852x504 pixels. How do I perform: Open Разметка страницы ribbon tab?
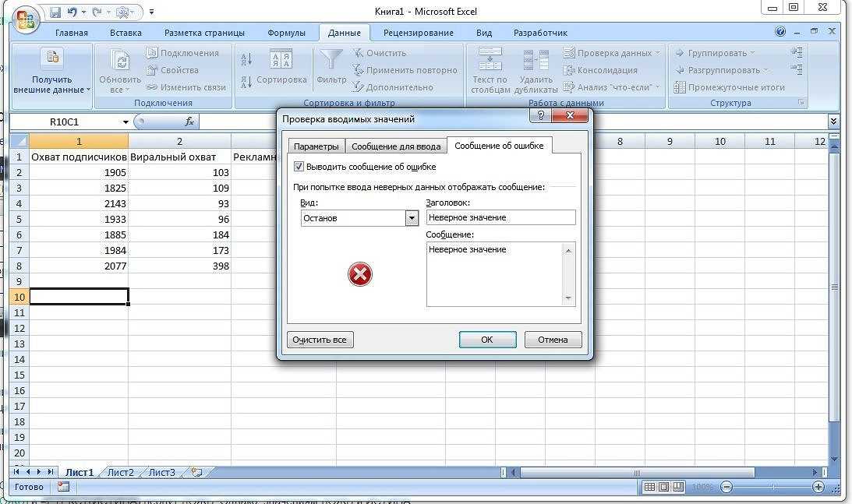coord(204,33)
